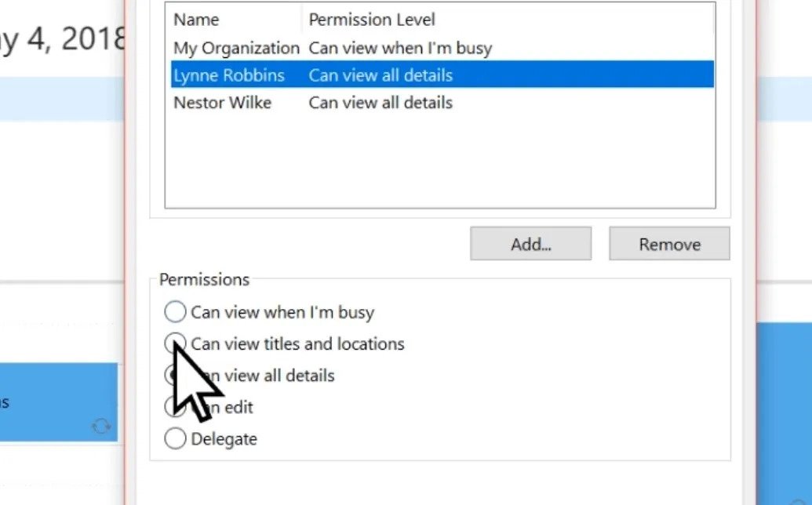Image resolution: width=812 pixels, height=505 pixels.
Task: Pick the 'Can edit' permission option
Action: click(174, 407)
